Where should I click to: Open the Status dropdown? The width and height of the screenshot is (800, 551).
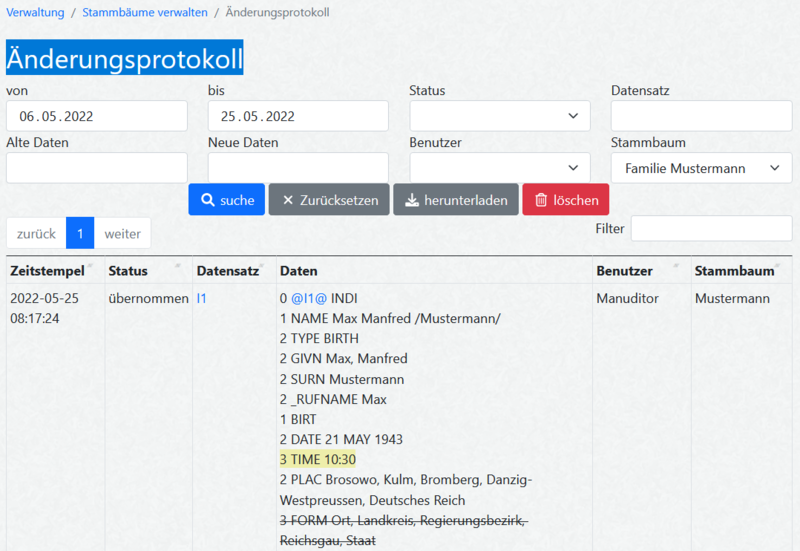499,116
